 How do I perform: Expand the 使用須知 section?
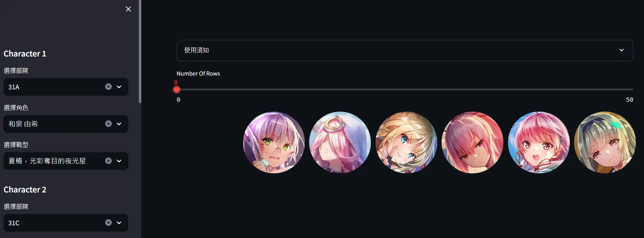point(405,50)
